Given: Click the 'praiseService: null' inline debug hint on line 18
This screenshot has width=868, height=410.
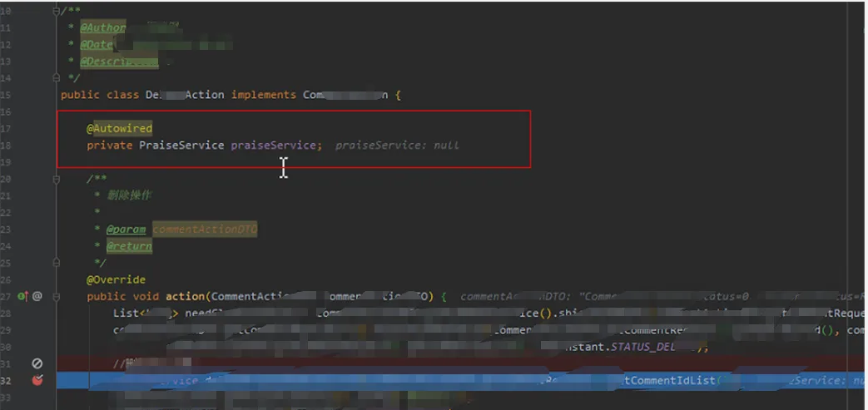Looking at the screenshot, I should pos(397,146).
